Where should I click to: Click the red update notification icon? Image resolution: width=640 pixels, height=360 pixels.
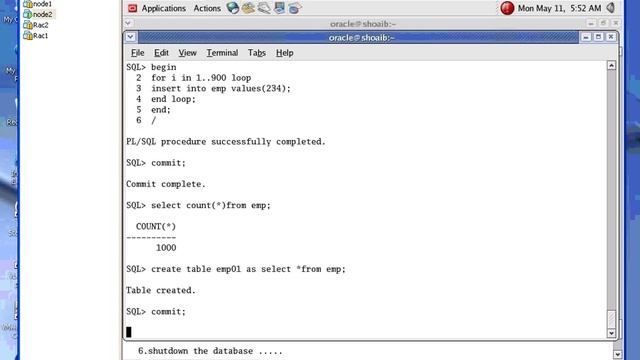[x=507, y=8]
